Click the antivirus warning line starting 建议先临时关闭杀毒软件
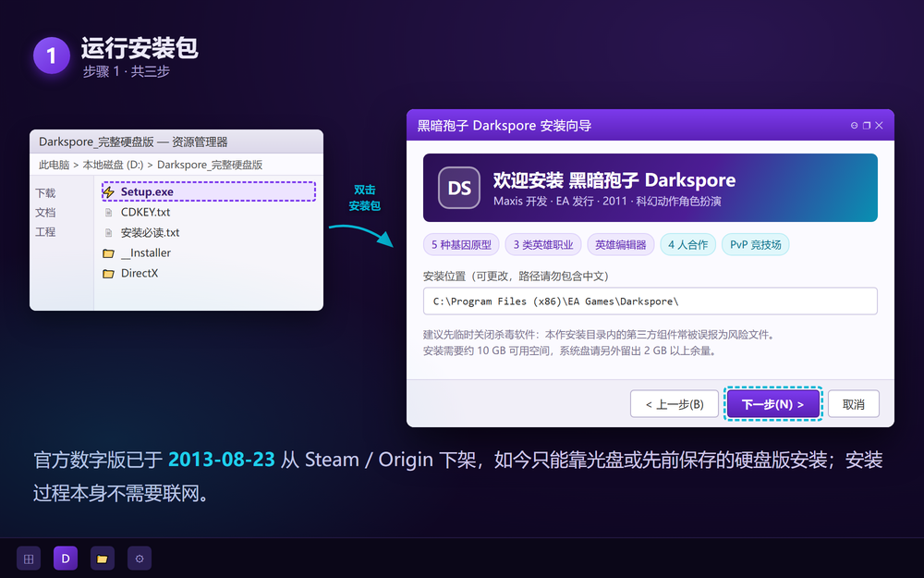Screen dimensions: 924x578 click(598, 335)
